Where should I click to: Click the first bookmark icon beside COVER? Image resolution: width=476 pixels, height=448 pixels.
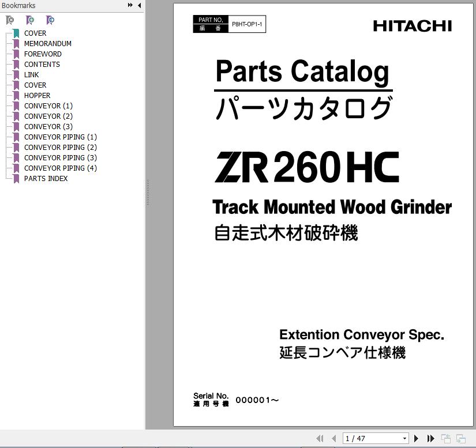[16, 33]
